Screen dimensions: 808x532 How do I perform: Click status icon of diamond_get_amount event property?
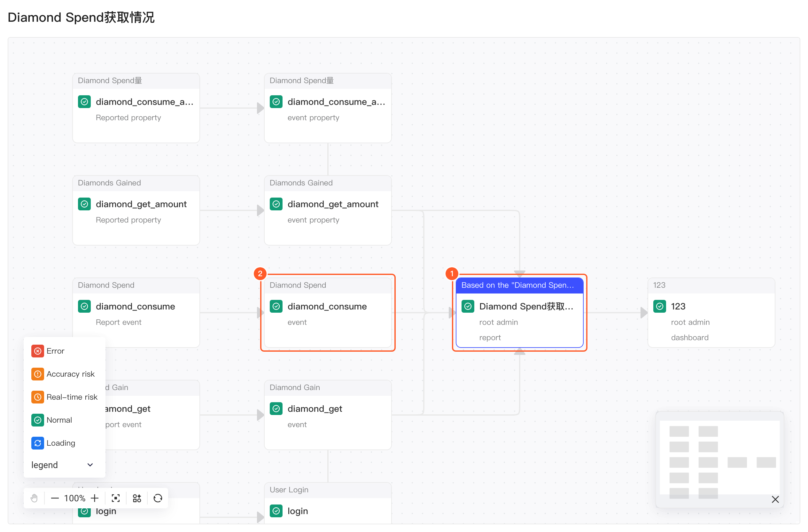[x=276, y=204]
